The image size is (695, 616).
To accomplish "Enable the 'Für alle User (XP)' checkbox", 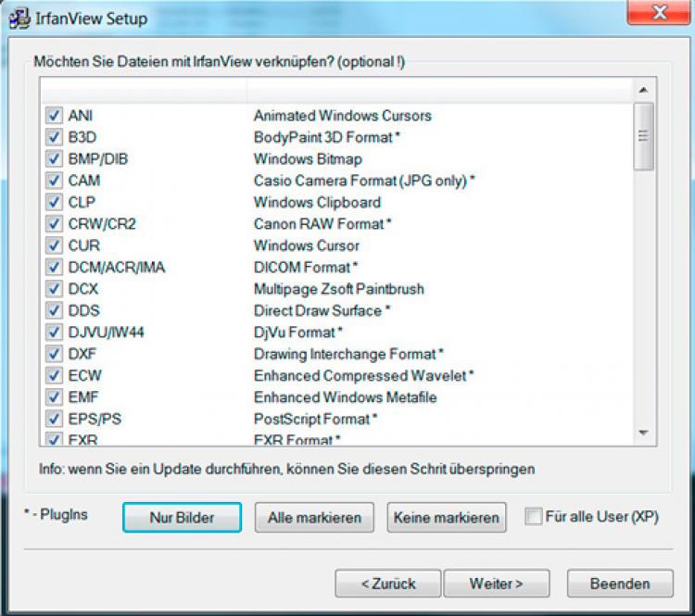I will pyautogui.click(x=533, y=517).
